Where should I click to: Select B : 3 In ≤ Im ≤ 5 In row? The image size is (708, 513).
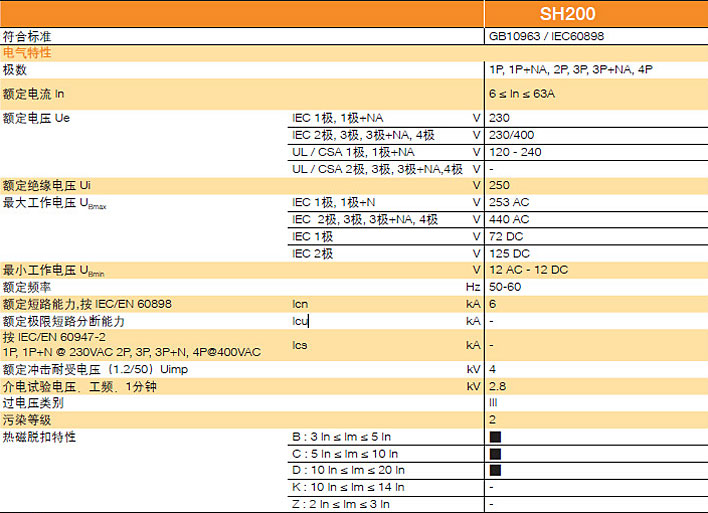(x=341, y=437)
